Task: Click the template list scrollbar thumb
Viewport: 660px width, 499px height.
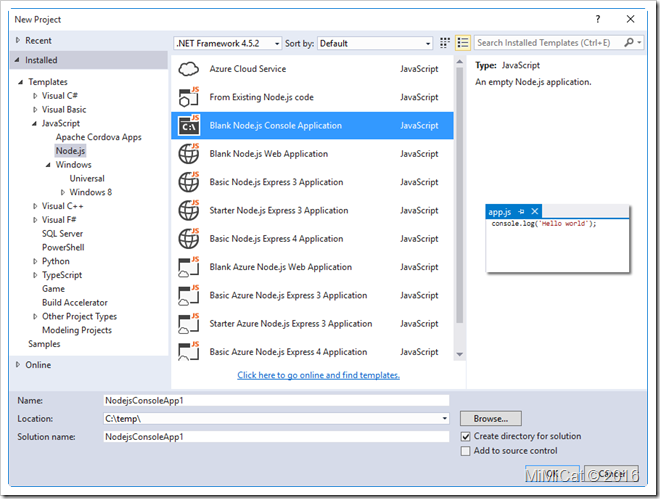Action: click(x=460, y=196)
